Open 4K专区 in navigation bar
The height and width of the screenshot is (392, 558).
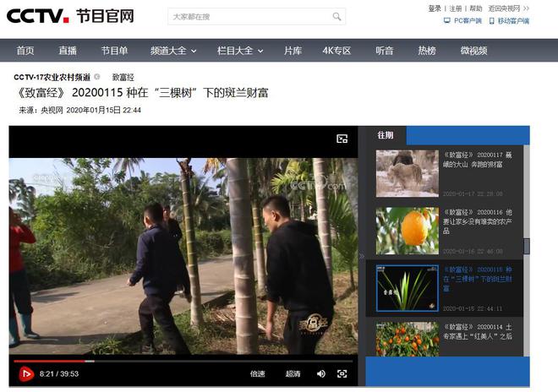[336, 51]
